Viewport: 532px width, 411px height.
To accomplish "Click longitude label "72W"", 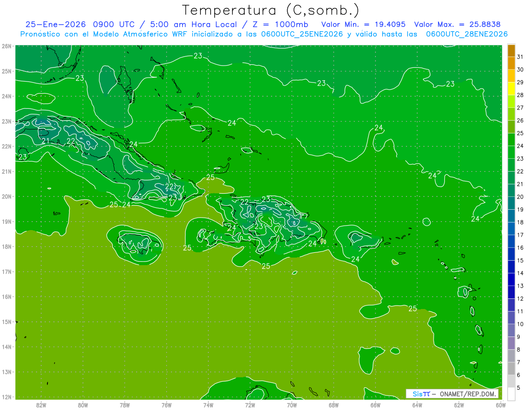I will click(x=250, y=405).
